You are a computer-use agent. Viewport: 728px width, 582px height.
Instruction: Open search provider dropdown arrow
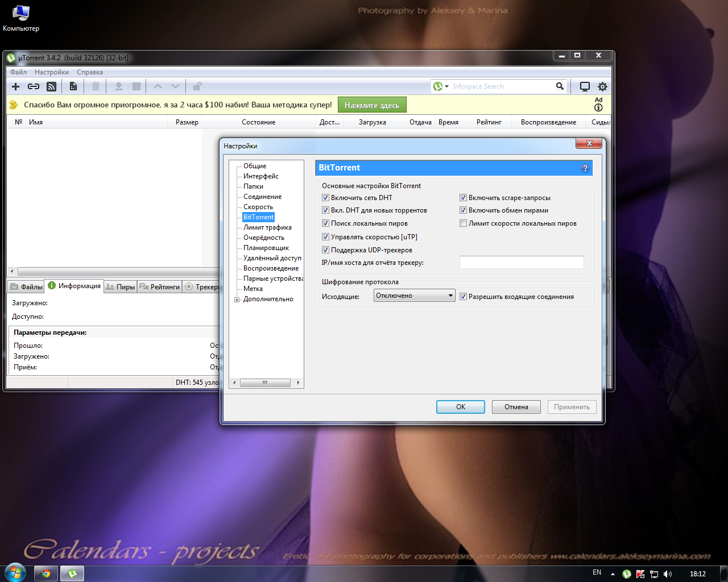tap(447, 86)
